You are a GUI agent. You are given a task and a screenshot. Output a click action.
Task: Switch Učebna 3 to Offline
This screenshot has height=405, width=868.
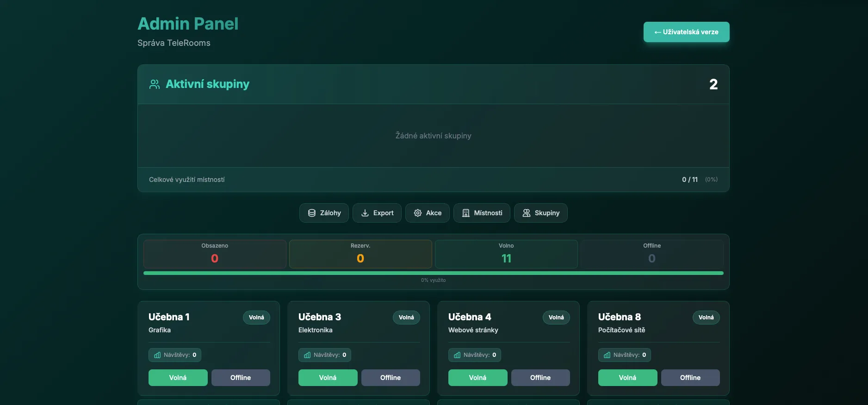click(x=391, y=378)
